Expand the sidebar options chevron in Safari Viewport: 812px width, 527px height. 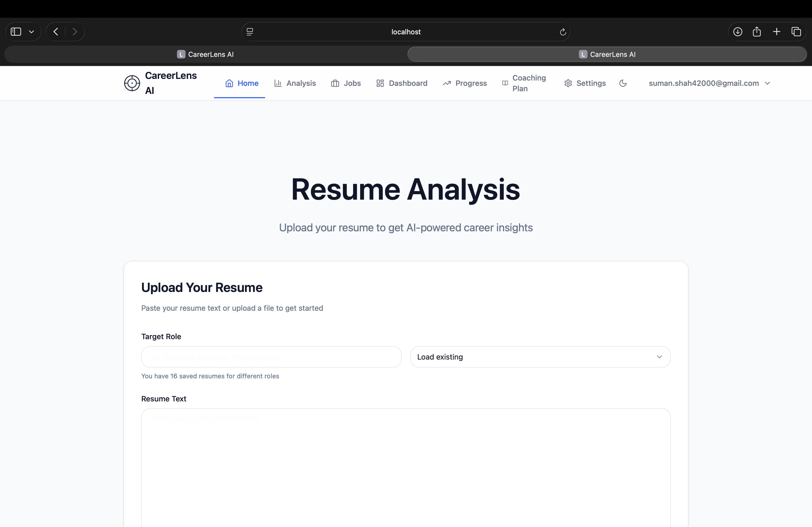pos(31,32)
